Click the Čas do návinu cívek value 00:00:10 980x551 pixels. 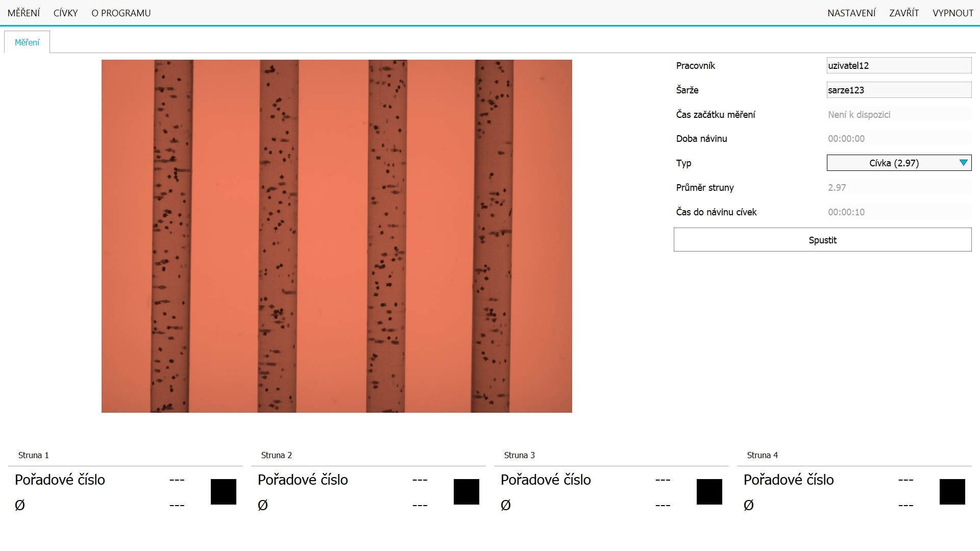[899, 212]
